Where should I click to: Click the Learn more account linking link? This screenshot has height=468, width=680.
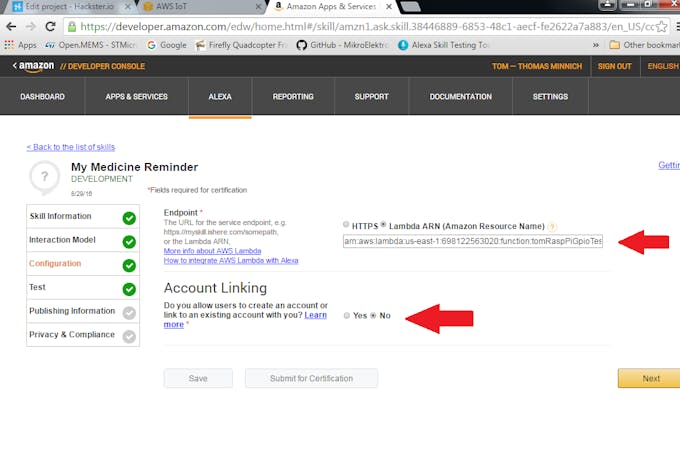point(316,315)
